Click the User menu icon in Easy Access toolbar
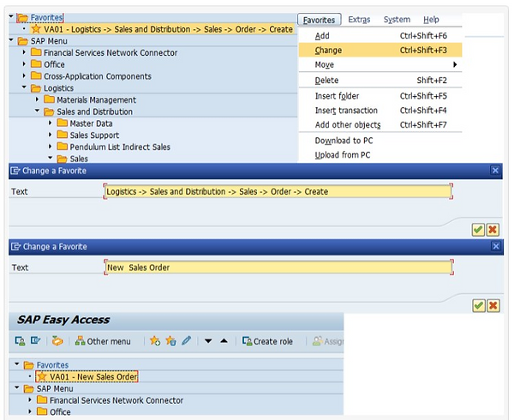The image size is (514, 420). click(20, 341)
